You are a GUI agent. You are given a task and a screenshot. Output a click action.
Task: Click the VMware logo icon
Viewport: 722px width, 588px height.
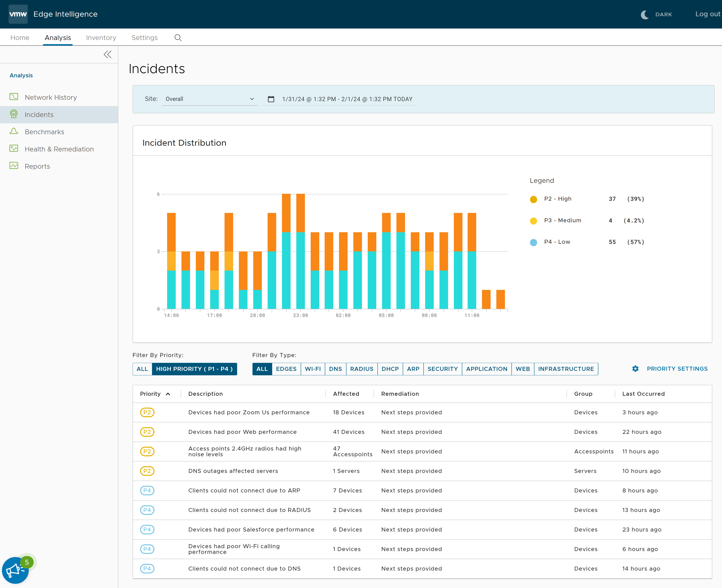[18, 14]
